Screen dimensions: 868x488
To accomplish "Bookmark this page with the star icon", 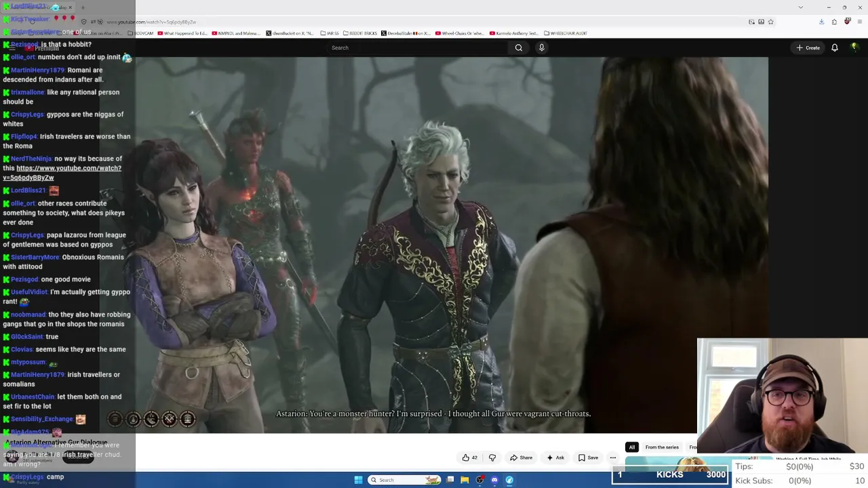I will point(770,22).
